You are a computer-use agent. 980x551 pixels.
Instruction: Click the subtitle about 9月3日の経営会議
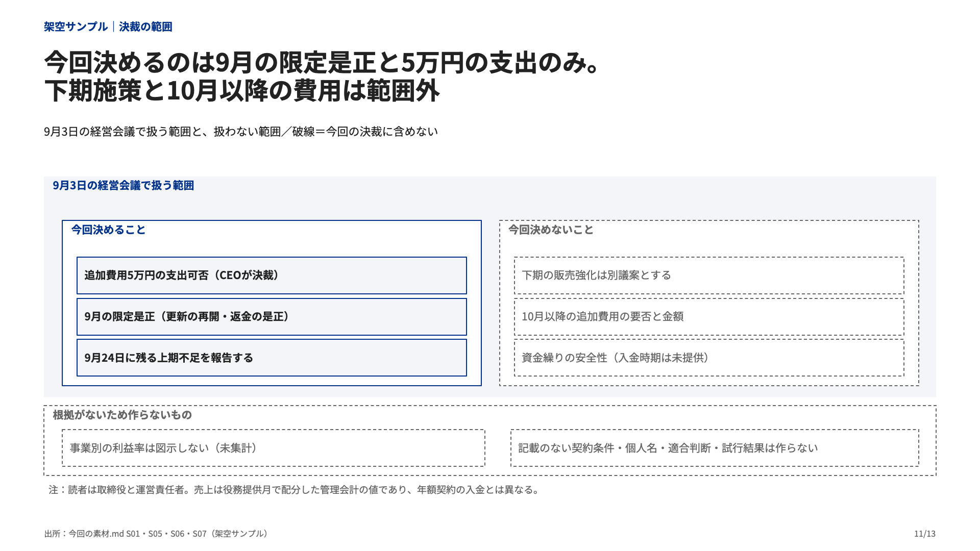click(x=241, y=132)
